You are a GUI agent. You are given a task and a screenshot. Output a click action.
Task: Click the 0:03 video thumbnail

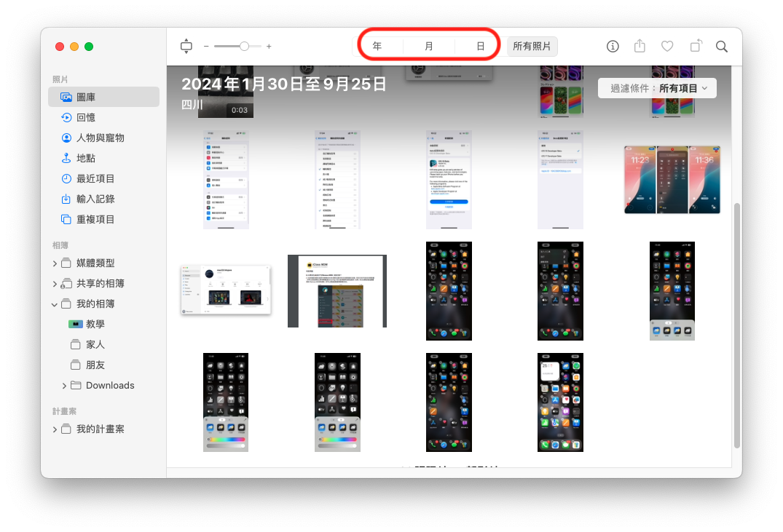[226, 92]
